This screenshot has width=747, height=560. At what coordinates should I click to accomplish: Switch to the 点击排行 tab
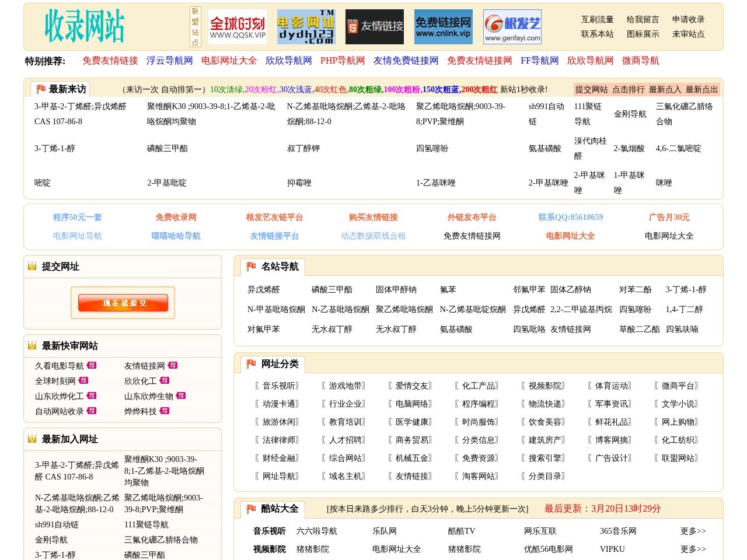(628, 89)
